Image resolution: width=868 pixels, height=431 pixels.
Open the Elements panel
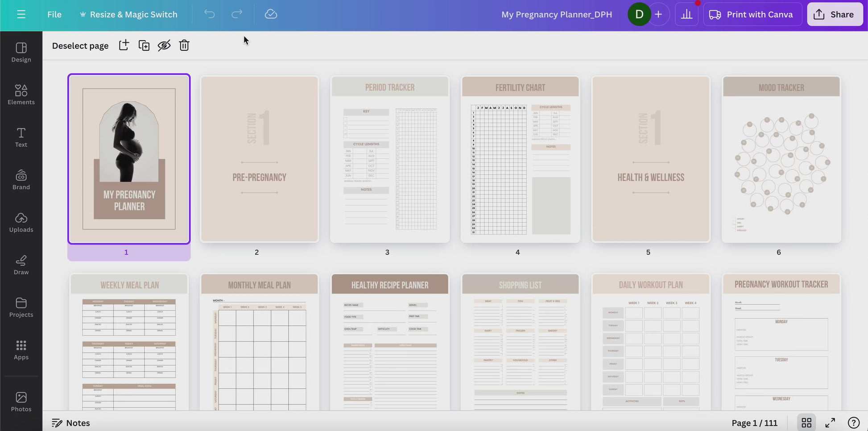point(21,95)
